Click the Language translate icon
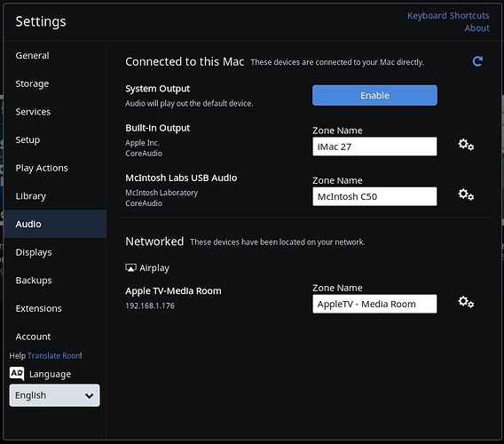The height and width of the screenshot is (444, 504). (17, 374)
